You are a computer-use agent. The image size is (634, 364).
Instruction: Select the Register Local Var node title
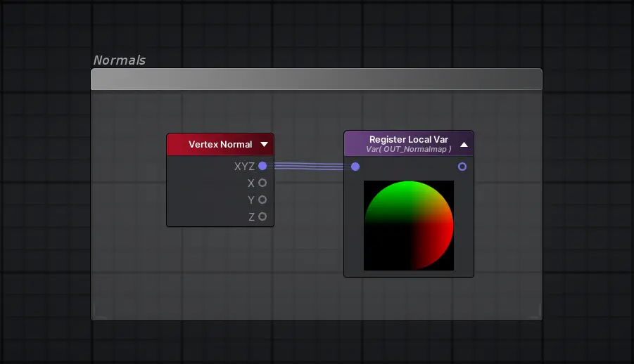pos(408,140)
